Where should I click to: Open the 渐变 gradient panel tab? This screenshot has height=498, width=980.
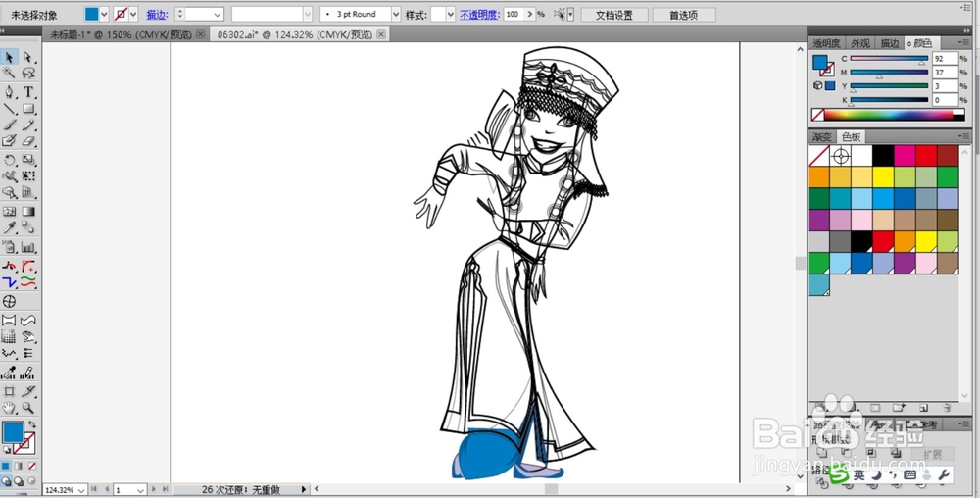pyautogui.click(x=822, y=137)
